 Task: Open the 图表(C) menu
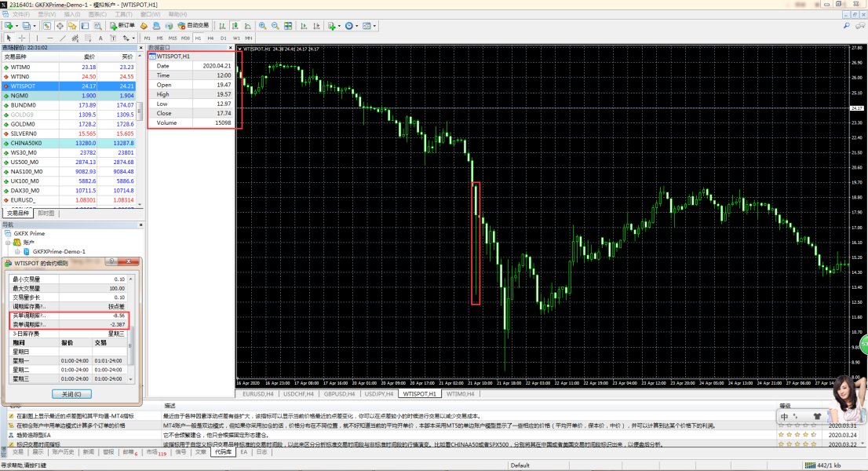(x=97, y=14)
